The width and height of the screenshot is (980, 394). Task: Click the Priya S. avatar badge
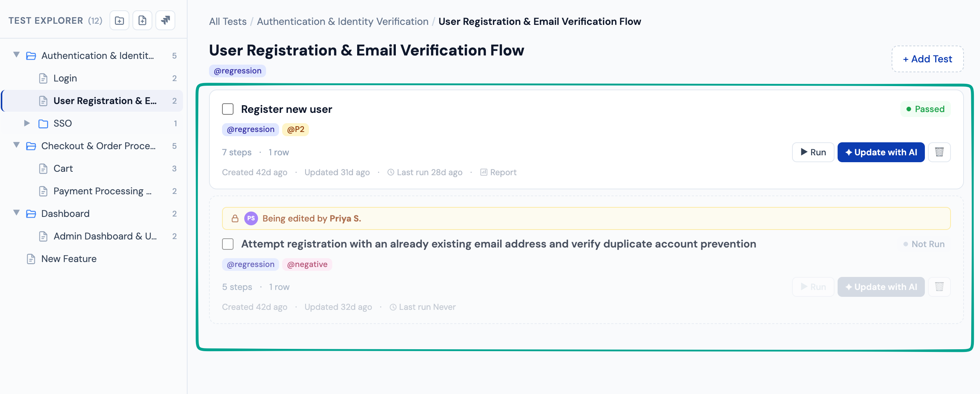[x=251, y=218]
